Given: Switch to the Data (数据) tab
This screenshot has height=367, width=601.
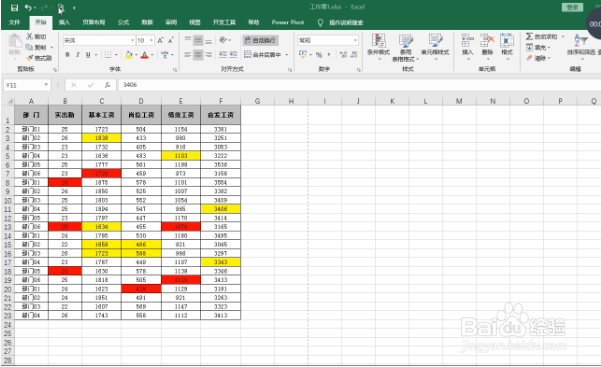Looking at the screenshot, I should coord(147,23).
